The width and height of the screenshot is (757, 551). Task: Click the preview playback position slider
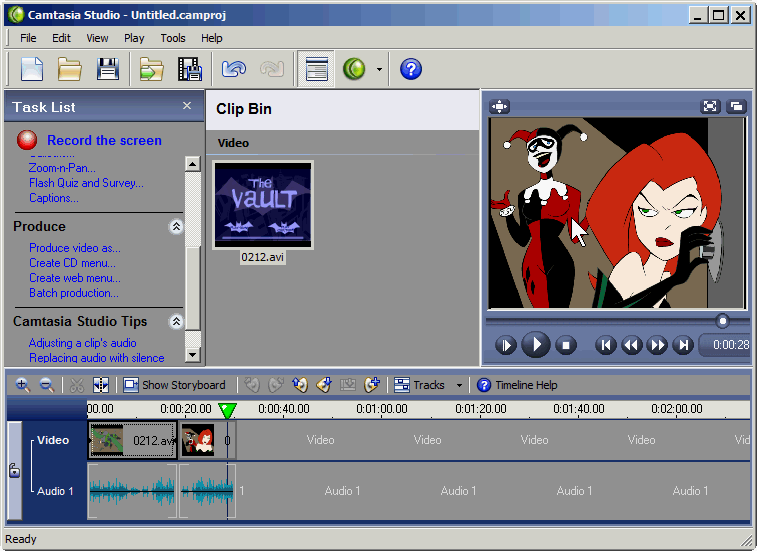click(x=722, y=321)
